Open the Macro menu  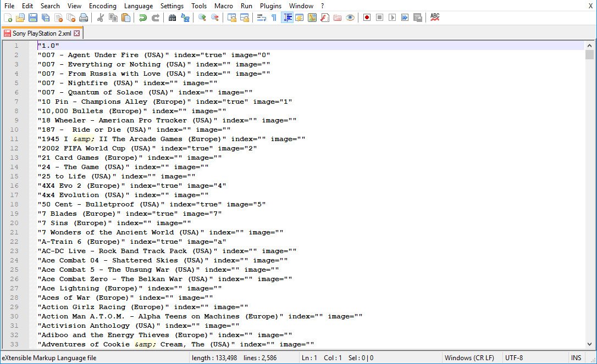click(x=224, y=5)
